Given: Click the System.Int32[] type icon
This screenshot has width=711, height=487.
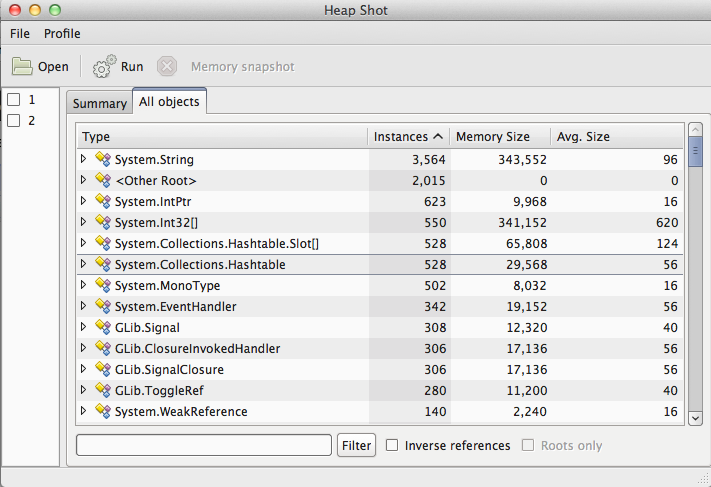Looking at the screenshot, I should [101, 222].
